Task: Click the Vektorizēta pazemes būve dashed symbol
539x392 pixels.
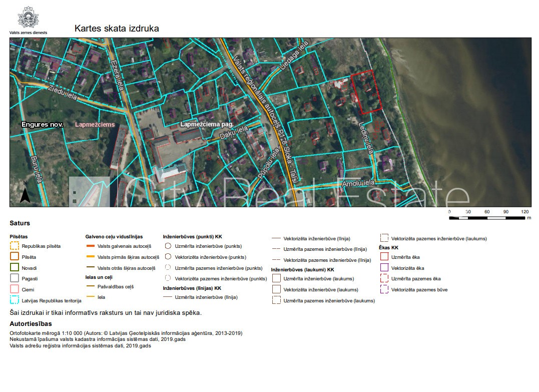Action: [x=384, y=289]
